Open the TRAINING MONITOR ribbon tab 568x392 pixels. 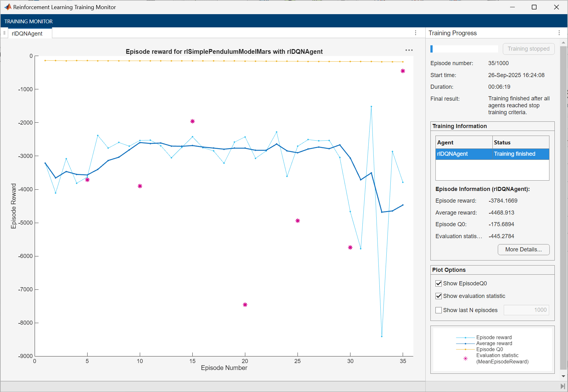click(29, 21)
